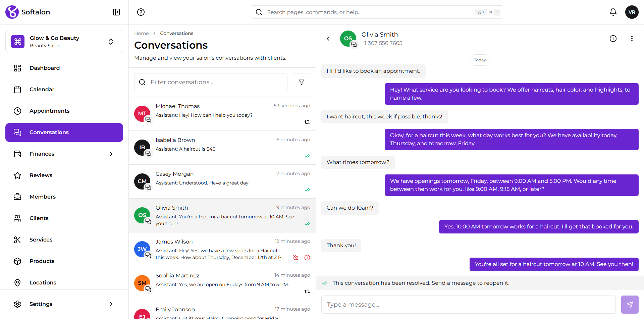Click the repeat icon on Michael Thomas row
Image resolution: width=644 pixels, height=319 pixels.
[307, 122]
